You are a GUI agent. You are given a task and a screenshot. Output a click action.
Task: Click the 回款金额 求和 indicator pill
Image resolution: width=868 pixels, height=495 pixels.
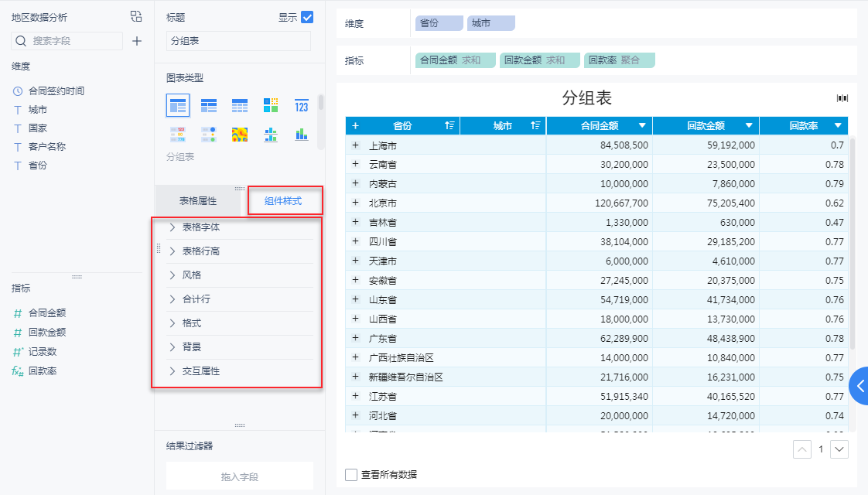(540, 60)
